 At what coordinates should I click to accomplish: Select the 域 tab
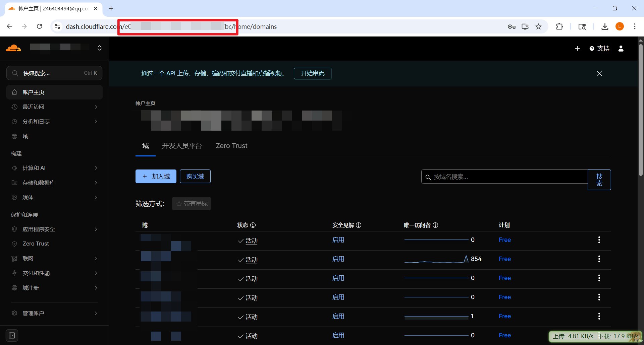point(146,146)
